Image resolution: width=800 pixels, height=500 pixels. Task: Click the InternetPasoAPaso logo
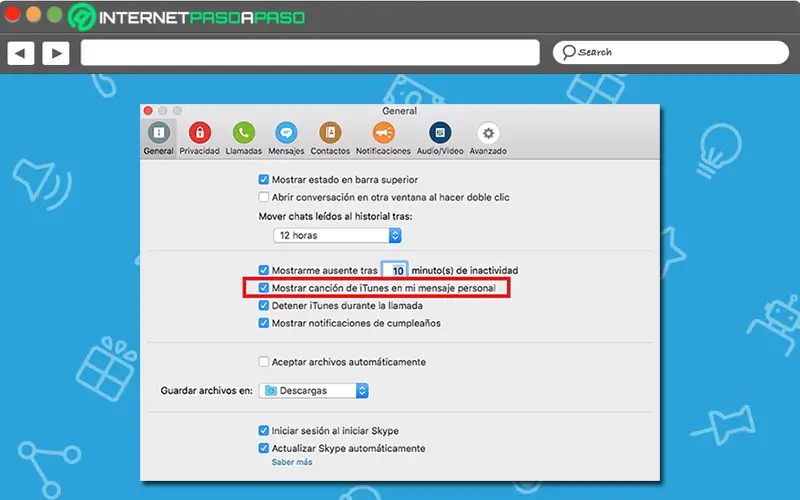[187, 17]
